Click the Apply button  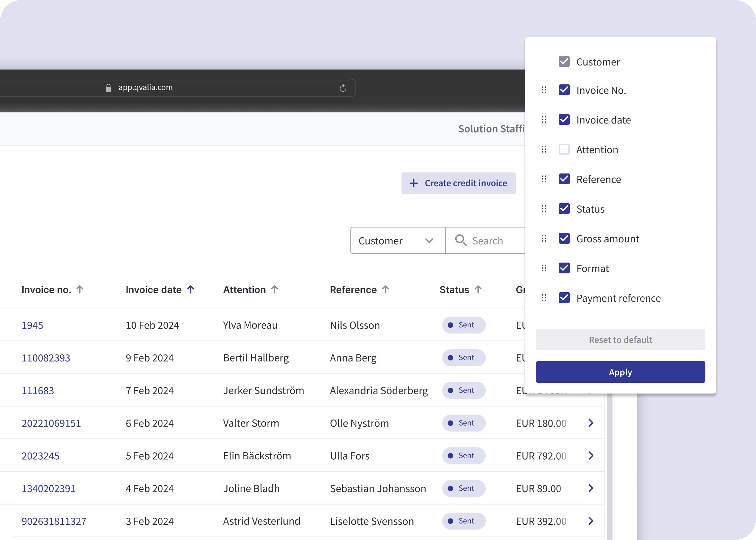pos(620,372)
